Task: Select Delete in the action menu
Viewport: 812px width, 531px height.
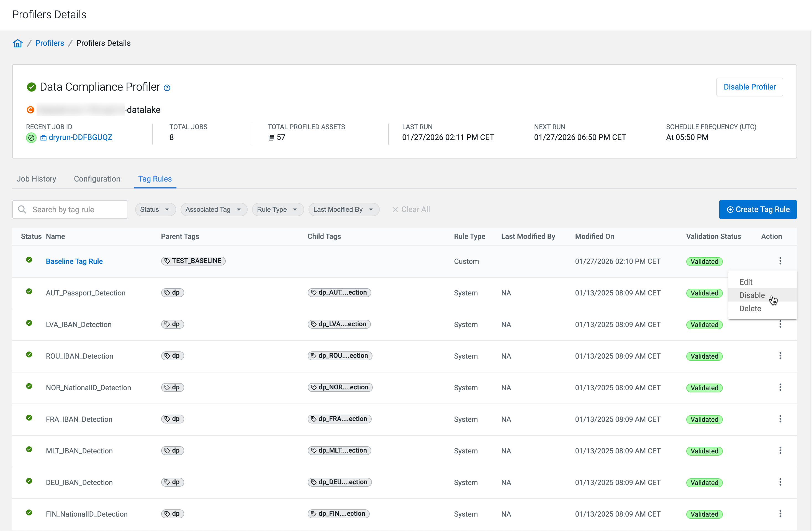Action: [750, 308]
